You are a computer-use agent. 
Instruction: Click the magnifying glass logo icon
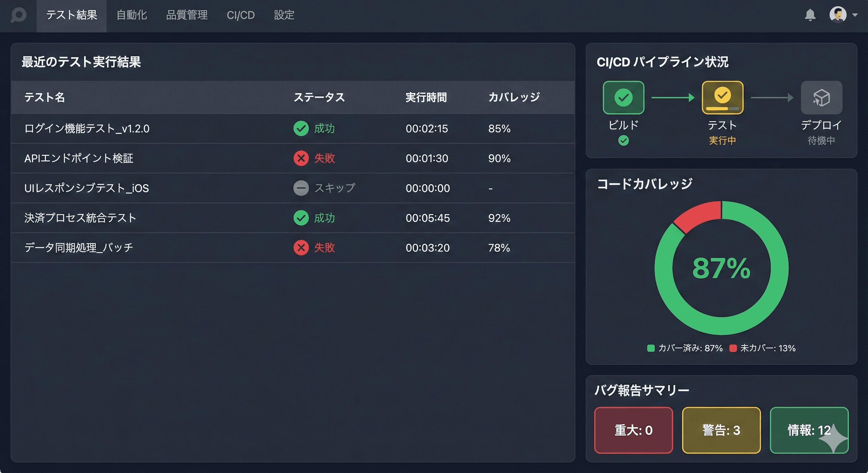point(19,15)
